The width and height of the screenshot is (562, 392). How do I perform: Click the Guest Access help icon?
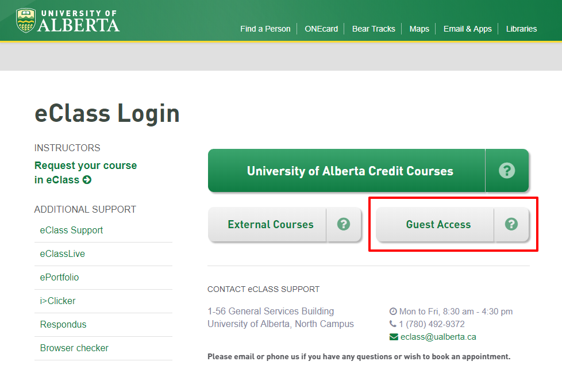[x=511, y=224]
